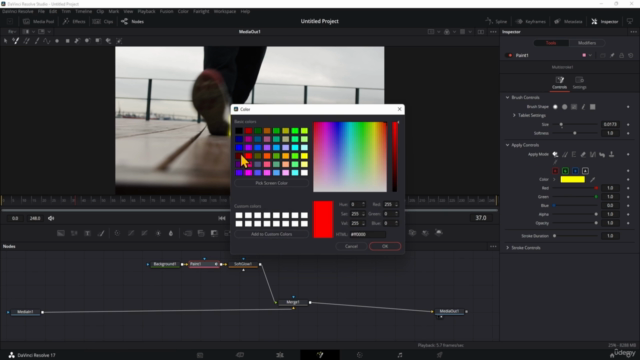Collapse the Brush Controls section
The image size is (640, 360).
pos(507,98)
